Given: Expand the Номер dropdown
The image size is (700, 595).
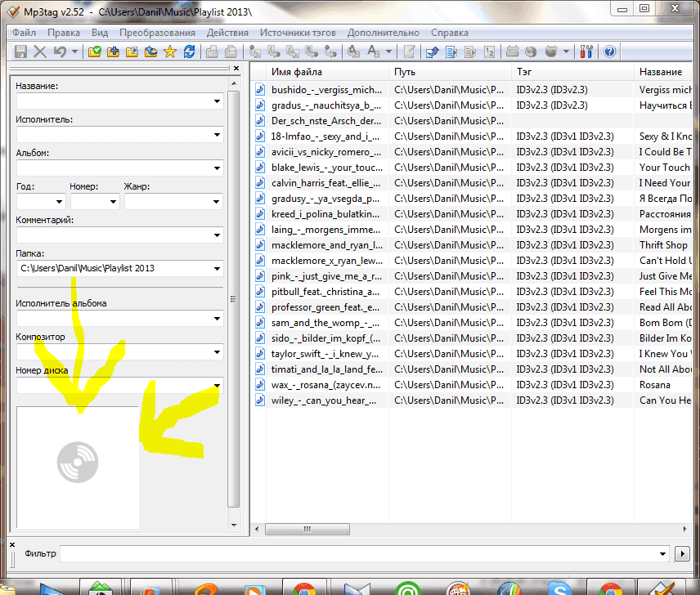Looking at the screenshot, I should [x=114, y=202].
